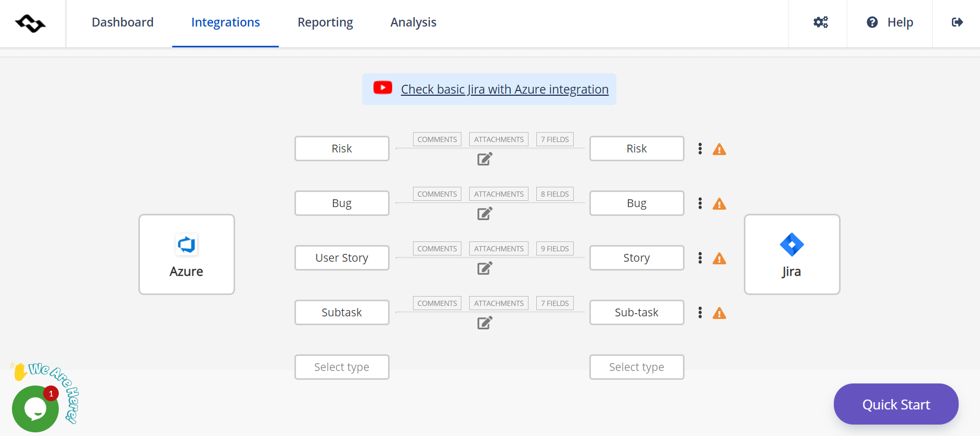This screenshot has height=436, width=980.
Task: Click the edit icon for Risk mapping
Action: click(485, 159)
